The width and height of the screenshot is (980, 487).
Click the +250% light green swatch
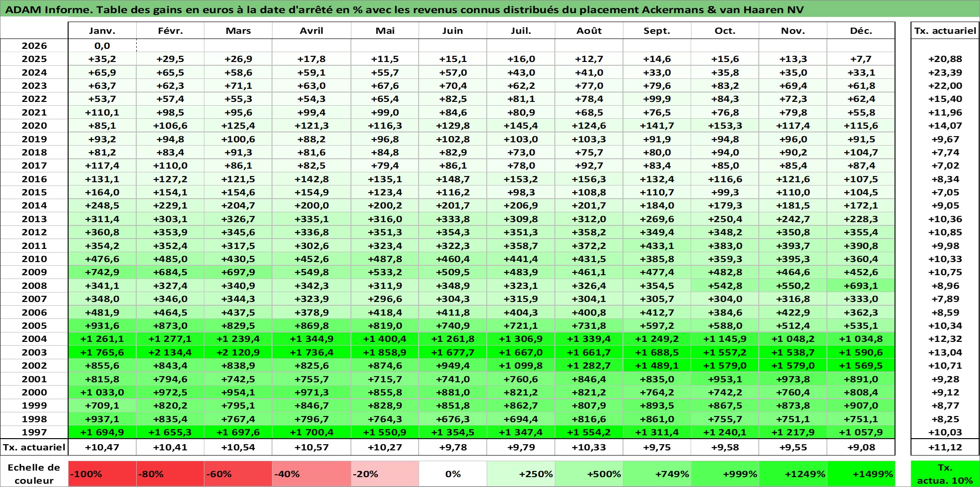click(521, 474)
